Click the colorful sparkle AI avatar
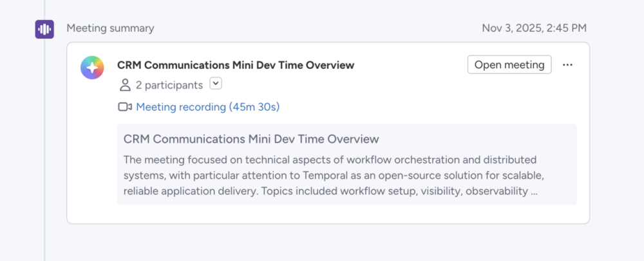644x261 pixels. (92, 68)
